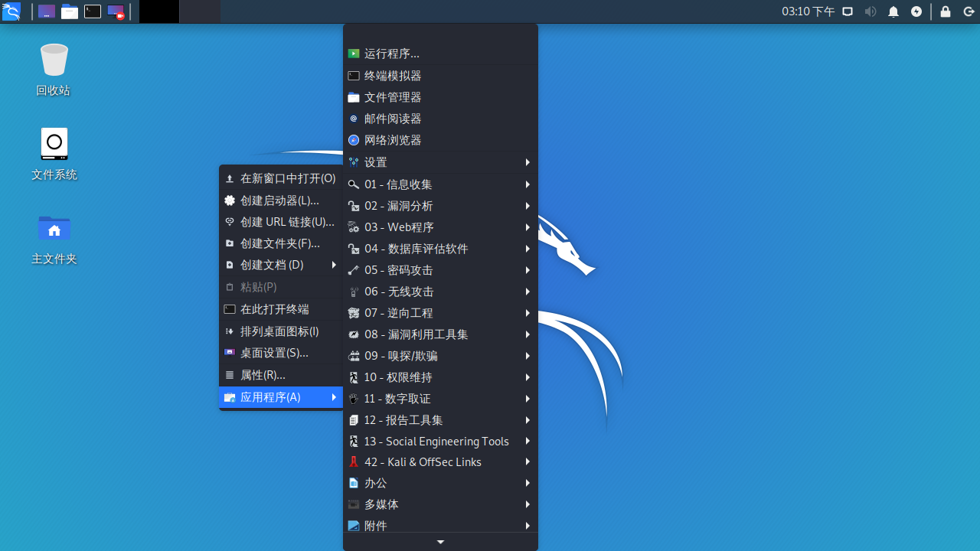Screen dimensions: 980x551
Task: Expand the 05 - 密码攻击 submenu arrow
Action: 528,270
